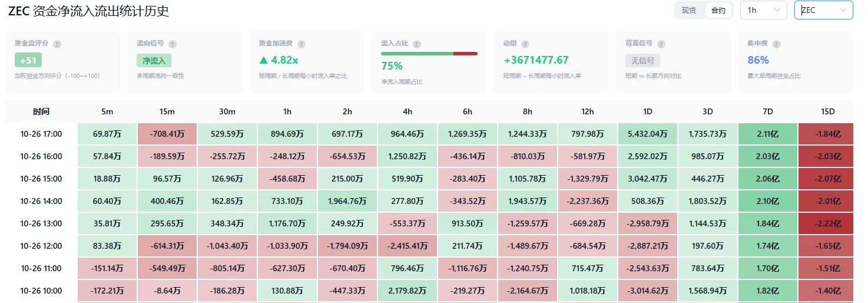Viewport: 868px width, 303px height.
Task: Open help icon next to 背离信号
Action: pyautogui.click(x=661, y=44)
